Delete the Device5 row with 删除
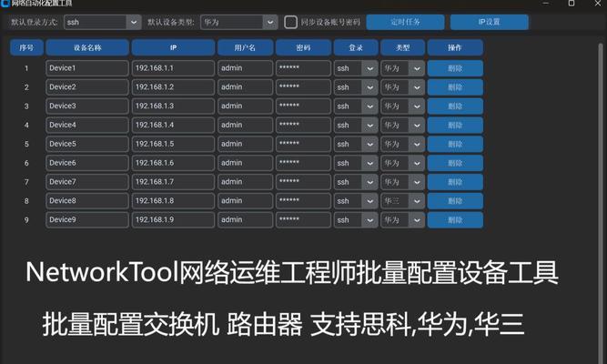Viewport: 607px width, 364px height. click(x=455, y=145)
